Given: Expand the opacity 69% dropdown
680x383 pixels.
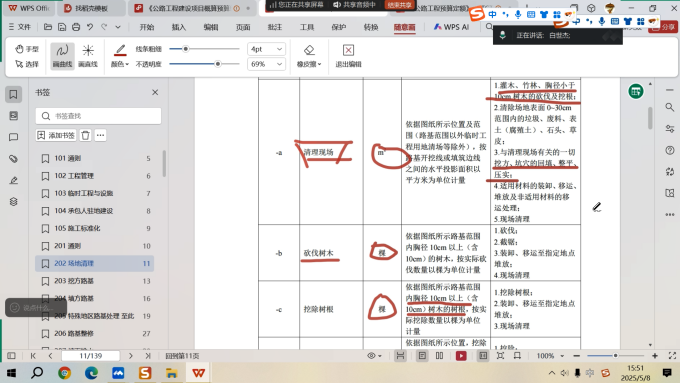Looking at the screenshot, I should point(266,64).
